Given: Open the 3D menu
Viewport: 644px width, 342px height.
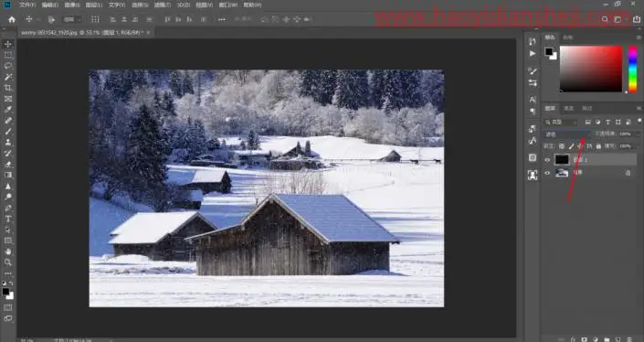Looking at the screenshot, I should tap(184, 5).
